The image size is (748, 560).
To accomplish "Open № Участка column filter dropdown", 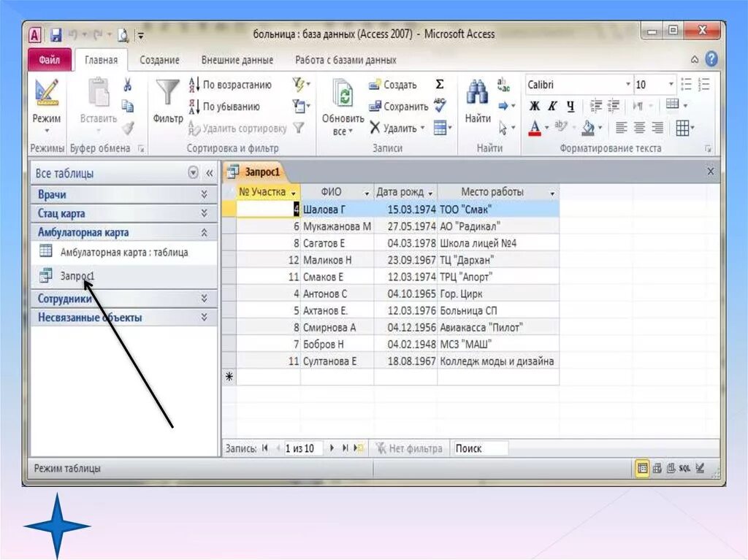I will [294, 193].
